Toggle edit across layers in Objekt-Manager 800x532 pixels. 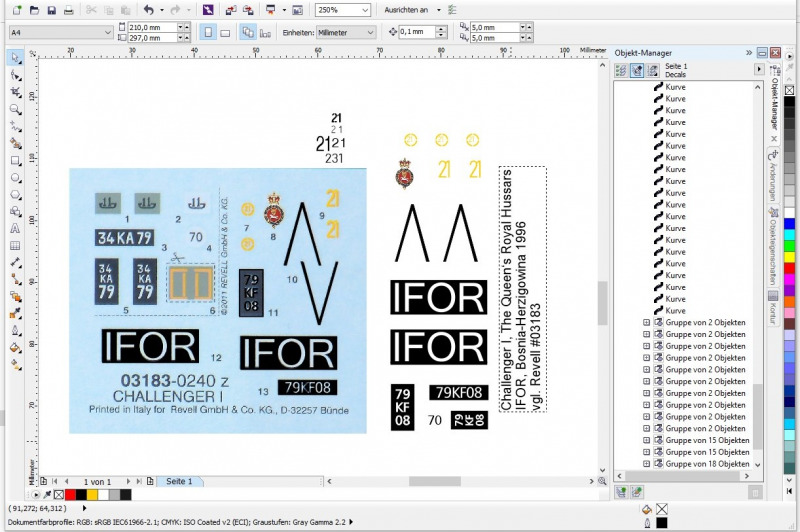coord(637,70)
